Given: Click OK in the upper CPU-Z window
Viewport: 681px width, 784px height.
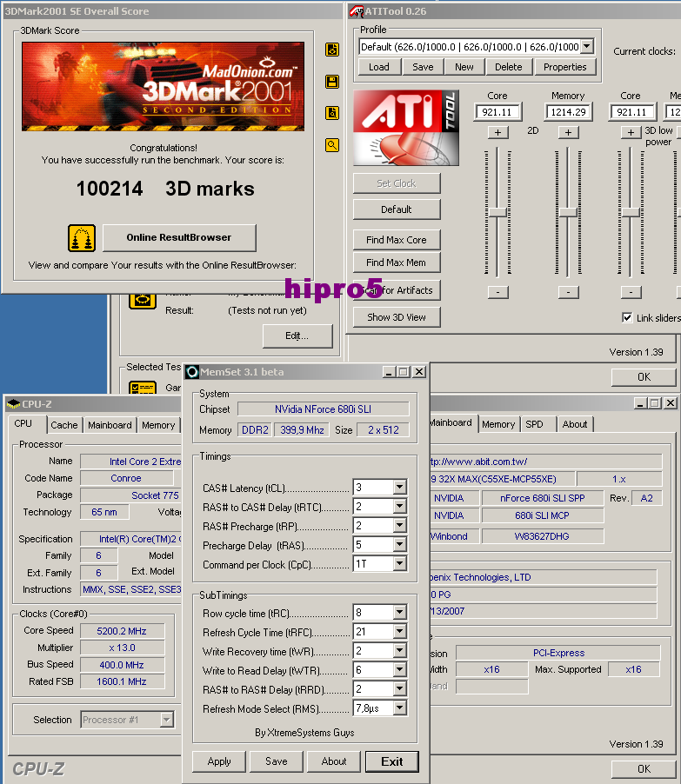Looking at the screenshot, I should [644, 376].
